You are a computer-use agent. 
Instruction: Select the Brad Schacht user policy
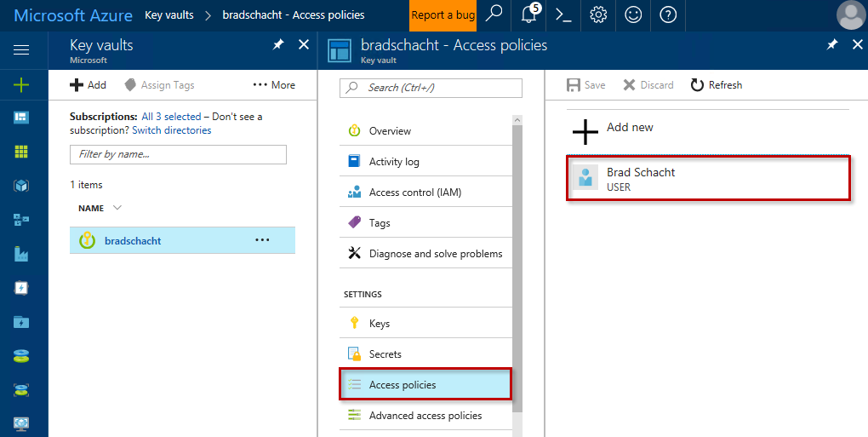point(708,178)
